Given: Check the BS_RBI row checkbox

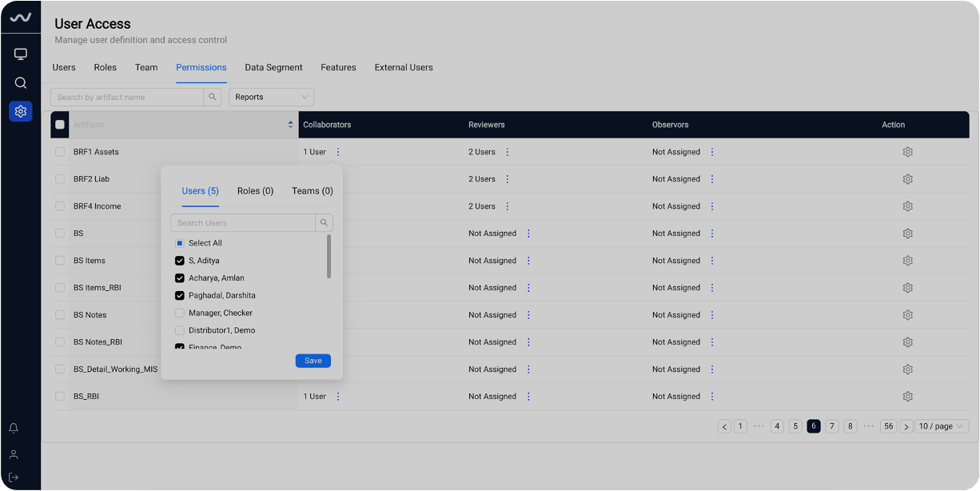Looking at the screenshot, I should tap(60, 397).
